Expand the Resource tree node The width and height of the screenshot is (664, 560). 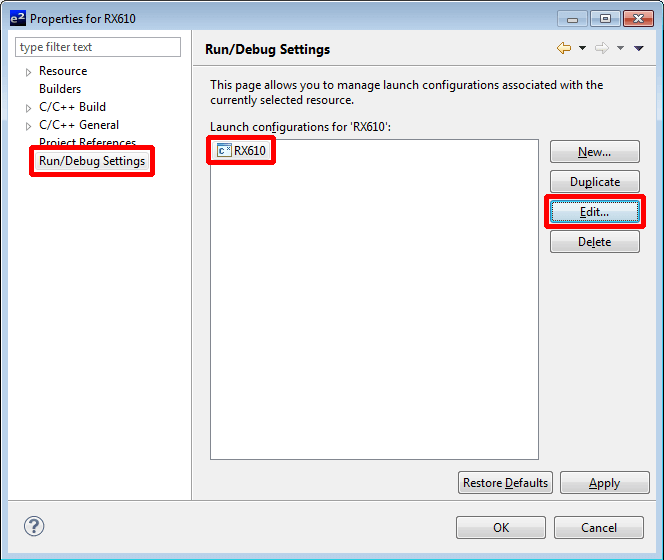coord(28,72)
